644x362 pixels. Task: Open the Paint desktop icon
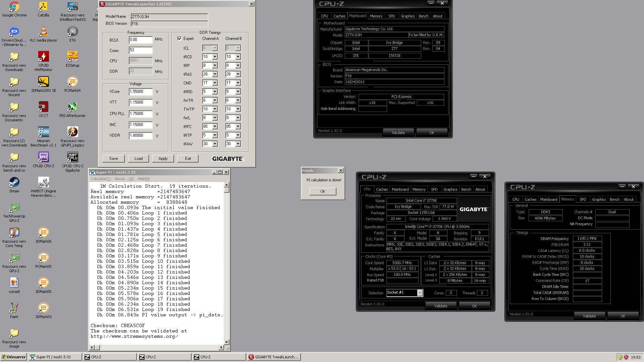tap(14, 311)
